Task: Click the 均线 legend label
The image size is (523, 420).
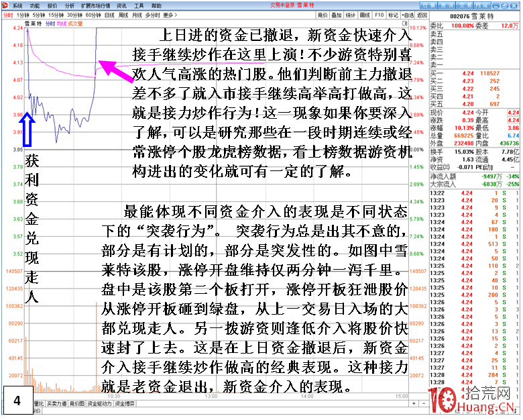Action: point(62,23)
